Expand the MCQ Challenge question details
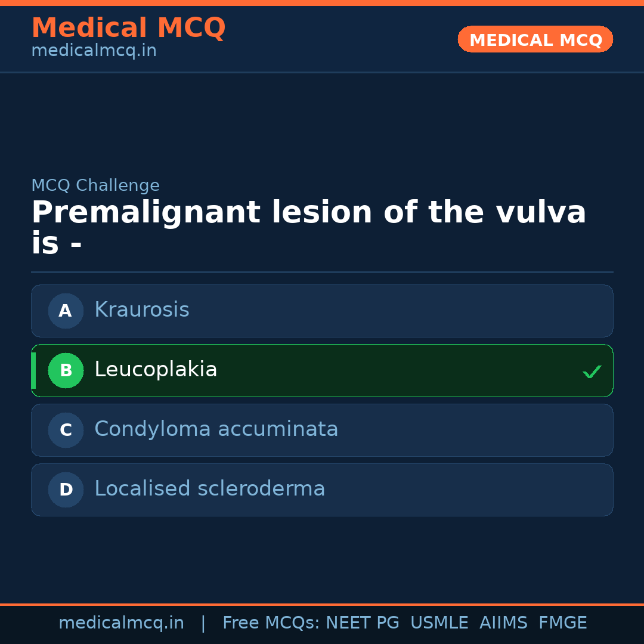Screen dimensions: 644x644 click(x=95, y=185)
